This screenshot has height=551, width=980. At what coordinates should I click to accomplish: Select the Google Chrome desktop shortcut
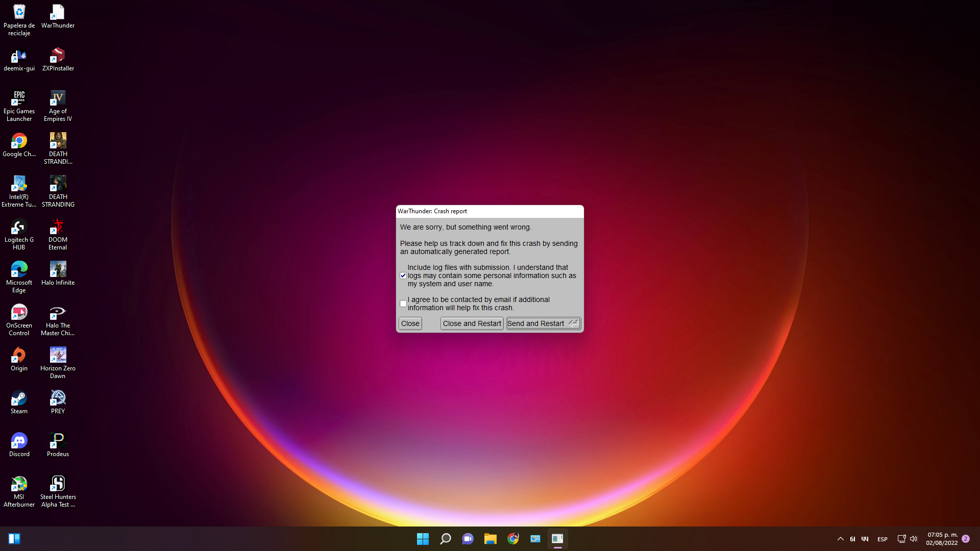pos(19,145)
